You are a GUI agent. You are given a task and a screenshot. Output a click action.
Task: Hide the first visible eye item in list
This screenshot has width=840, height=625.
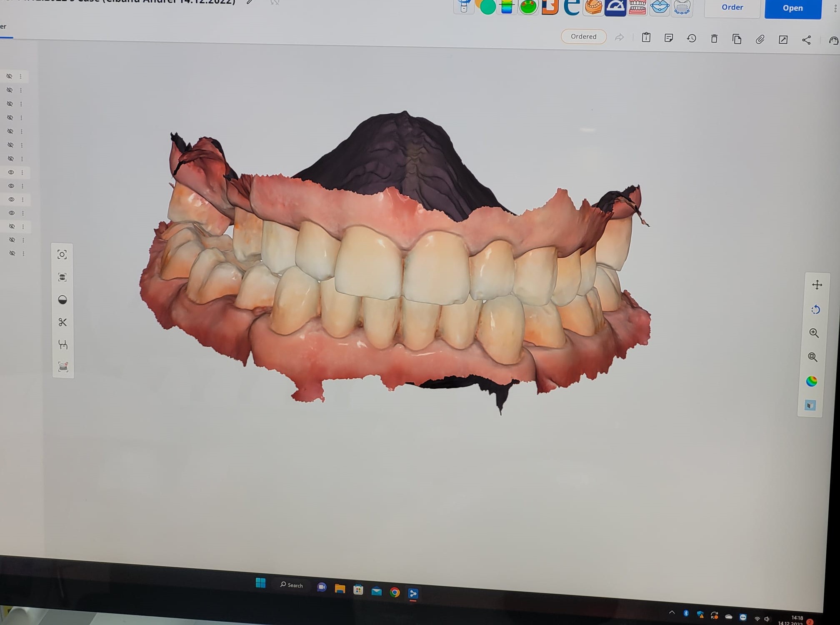click(11, 172)
